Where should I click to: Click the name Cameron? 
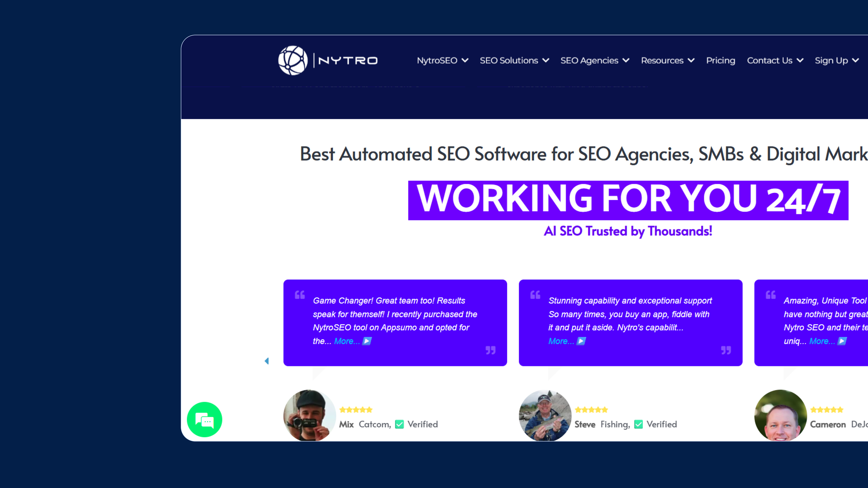(x=828, y=424)
